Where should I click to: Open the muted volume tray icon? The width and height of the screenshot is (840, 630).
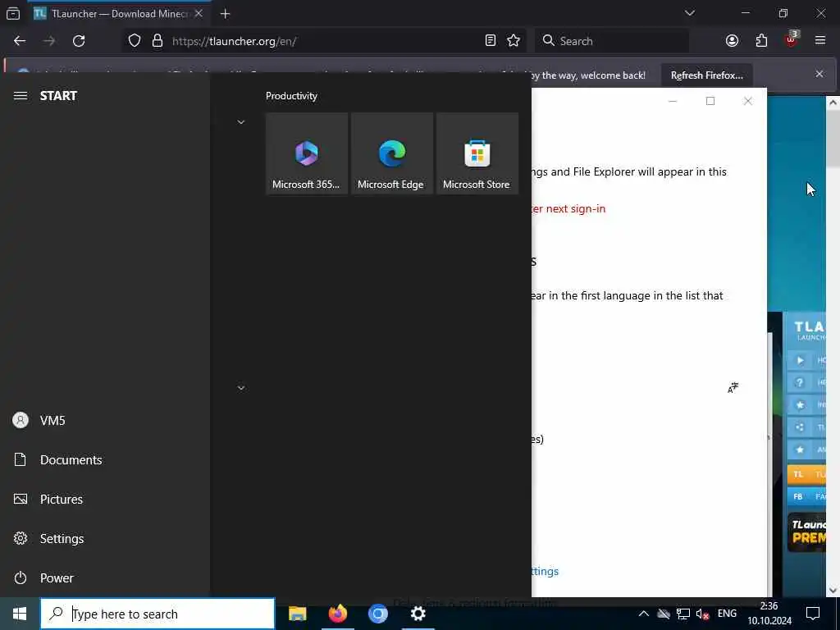click(x=702, y=614)
